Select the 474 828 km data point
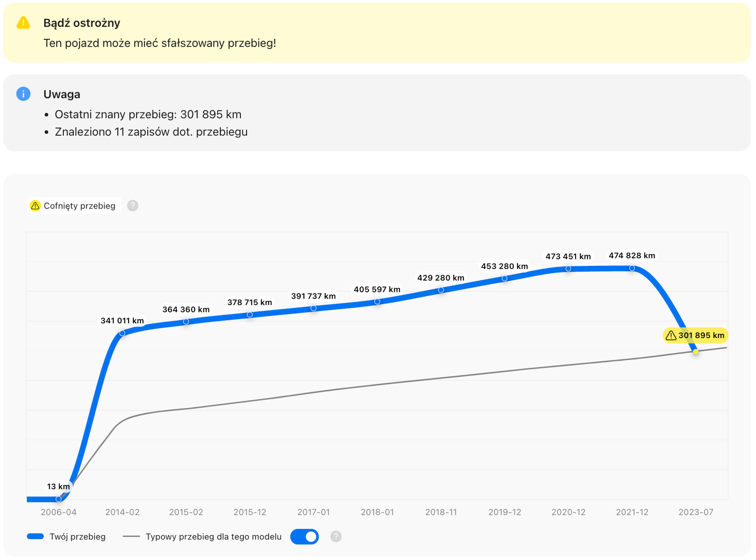The width and height of the screenshot is (756, 560). click(x=632, y=268)
